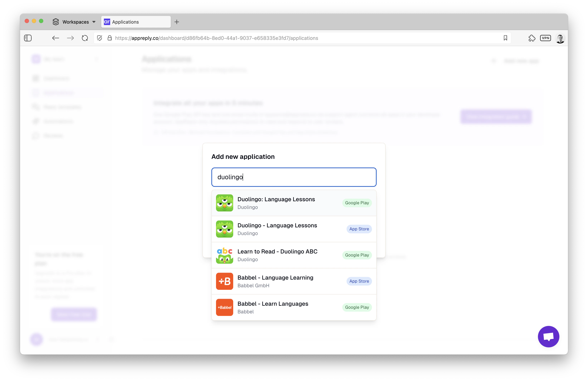The image size is (588, 381).
Task: Toggle the VPN button
Action: [545, 38]
